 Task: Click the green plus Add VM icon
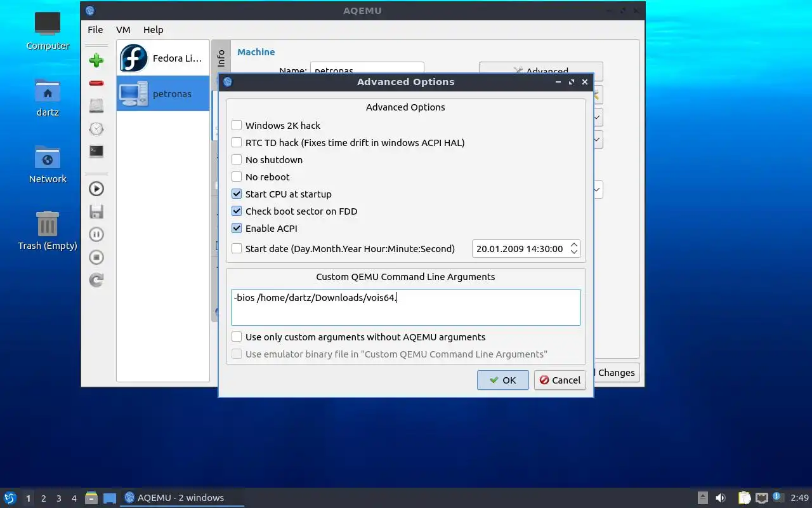click(96, 60)
